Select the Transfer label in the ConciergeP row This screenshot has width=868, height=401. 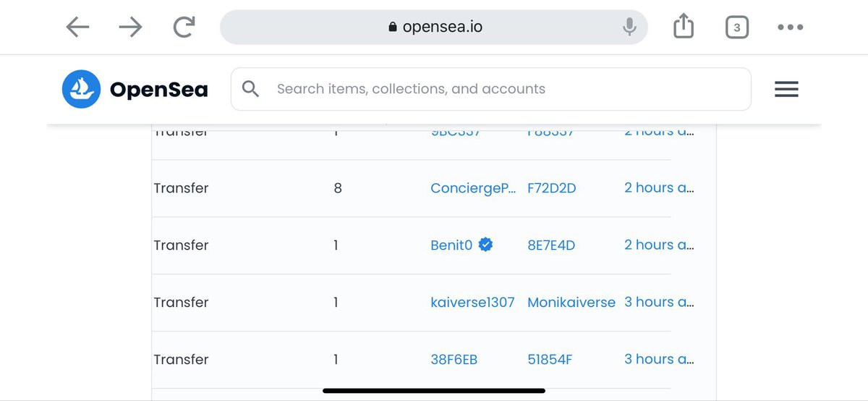click(x=181, y=188)
